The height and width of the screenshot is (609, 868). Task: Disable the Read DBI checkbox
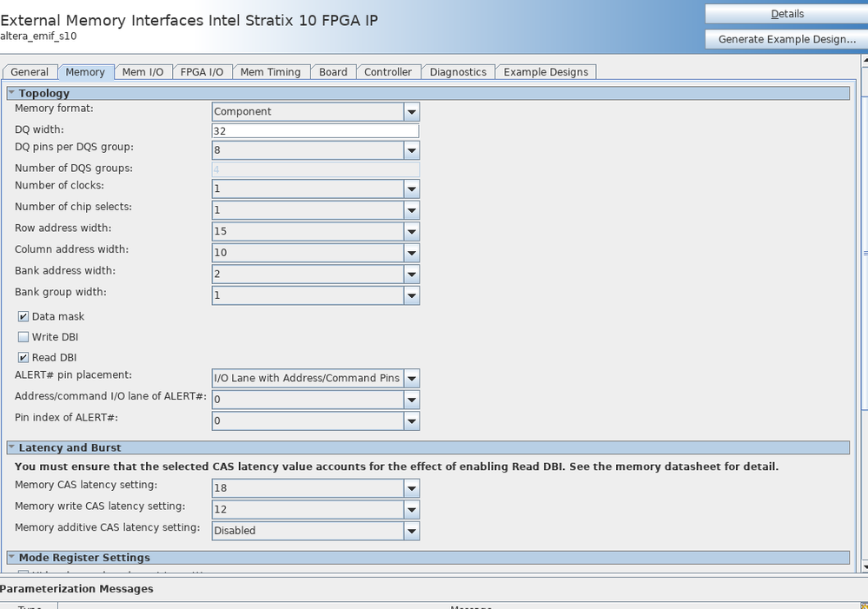click(x=23, y=358)
